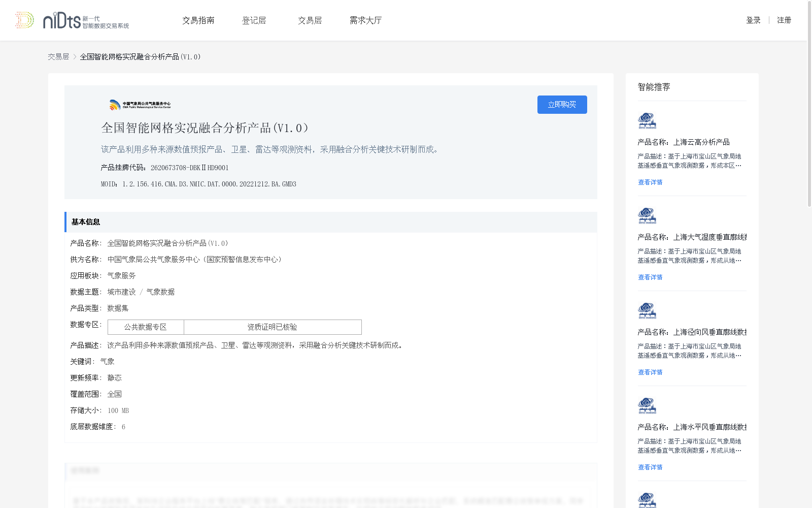Click the 静态 update frequency value
Viewport: 812px width, 508px height.
pos(115,378)
